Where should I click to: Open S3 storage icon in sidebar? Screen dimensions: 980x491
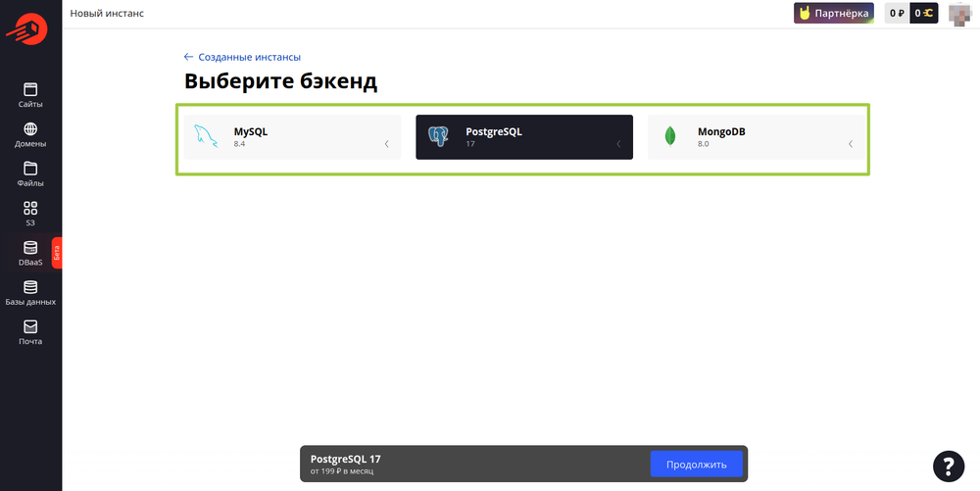coord(30,208)
